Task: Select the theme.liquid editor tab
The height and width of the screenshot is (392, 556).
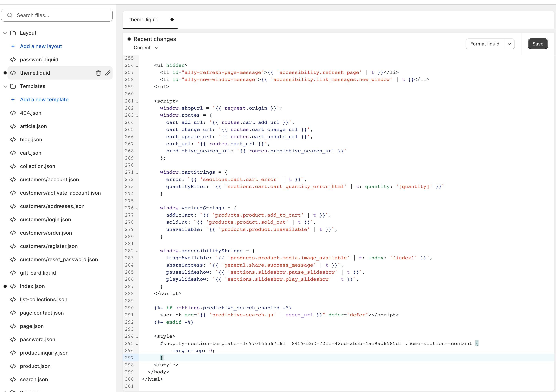Action: 144,20
